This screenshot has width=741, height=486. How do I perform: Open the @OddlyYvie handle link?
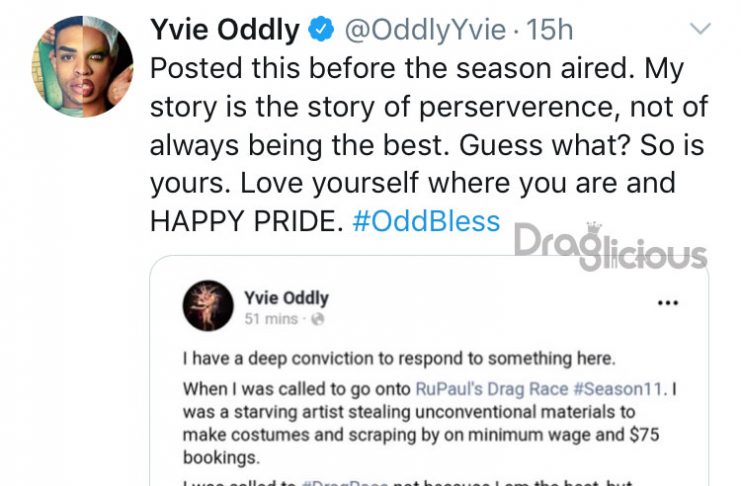click(x=425, y=30)
